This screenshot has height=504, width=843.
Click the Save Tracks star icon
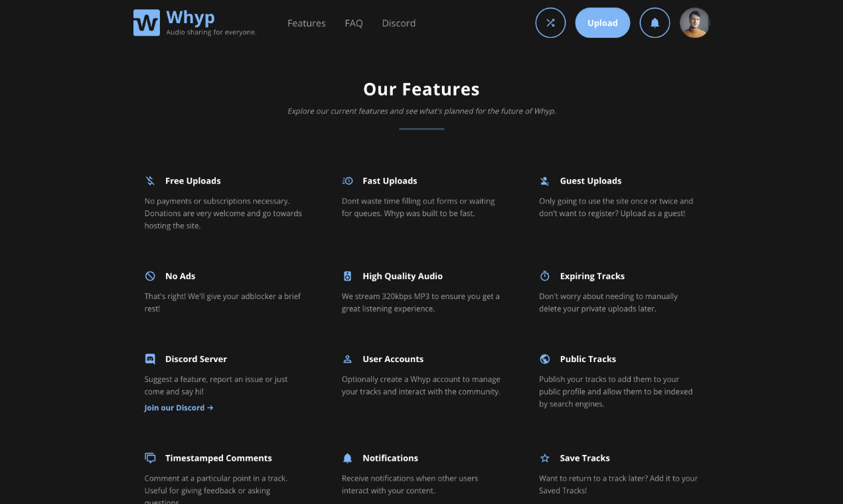pos(544,458)
